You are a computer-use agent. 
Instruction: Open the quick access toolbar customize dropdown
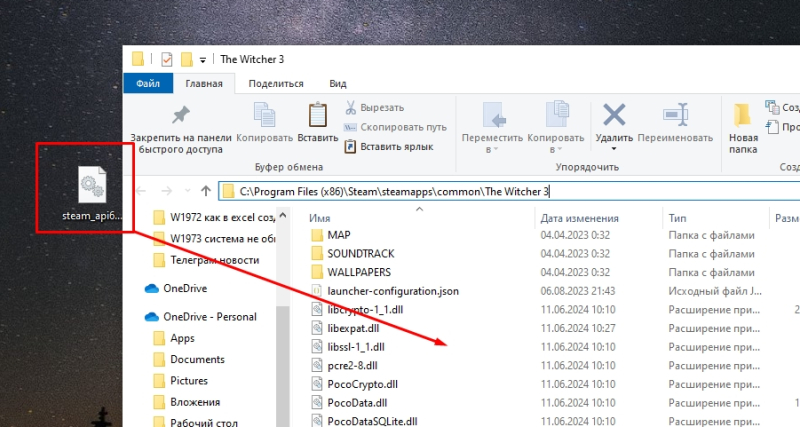click(203, 60)
